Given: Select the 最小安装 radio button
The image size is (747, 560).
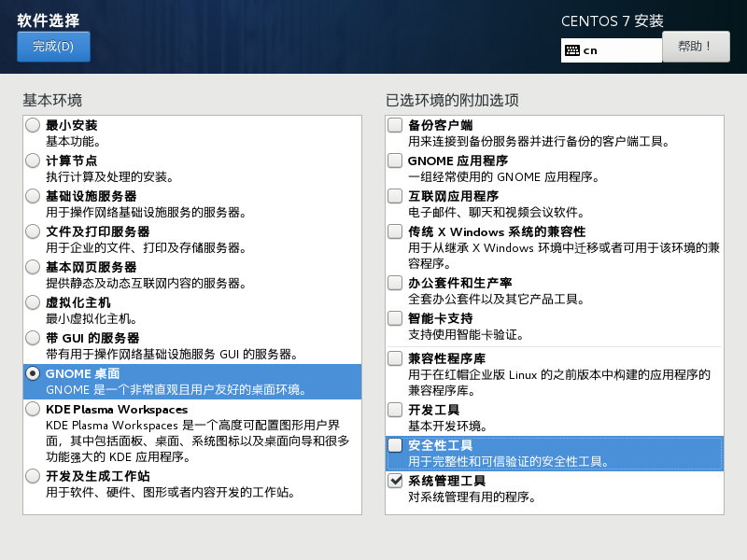Looking at the screenshot, I should click(x=34, y=125).
